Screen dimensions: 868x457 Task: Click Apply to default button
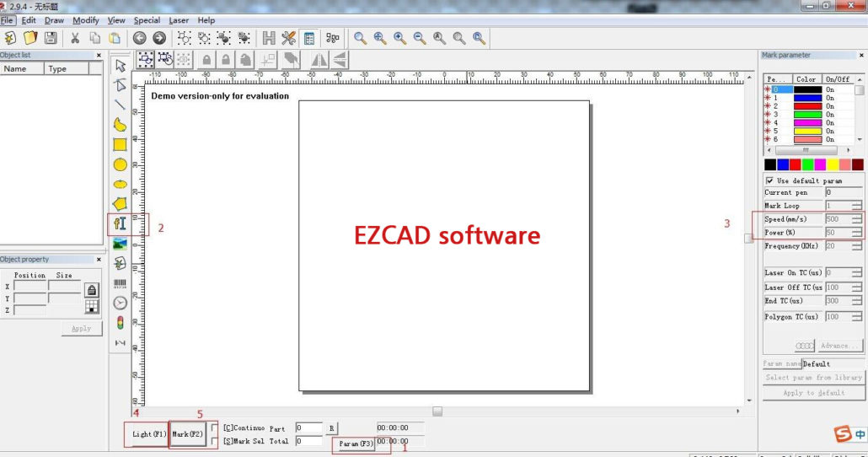click(x=813, y=393)
